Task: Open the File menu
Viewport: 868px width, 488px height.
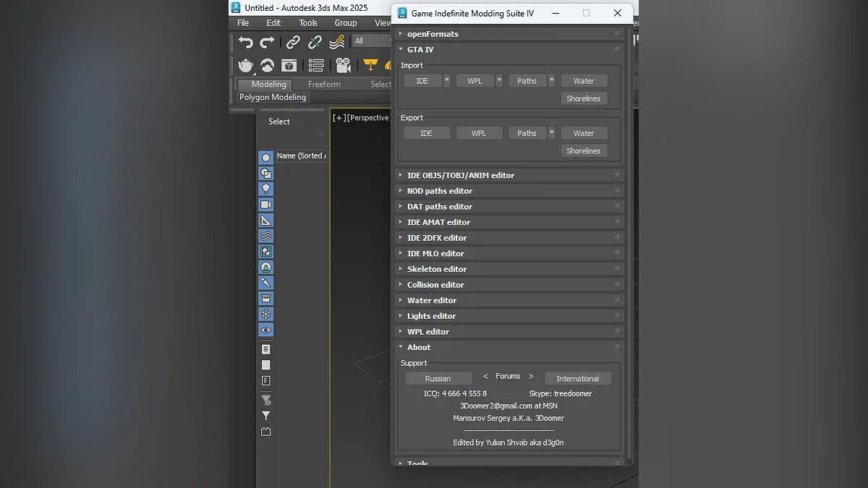Action: coord(243,23)
